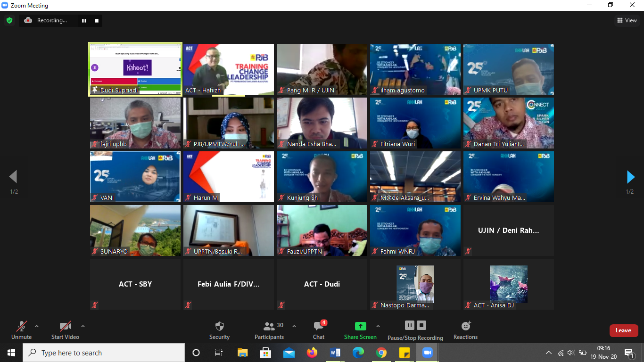Expand video options arrow next to Start Video
The height and width of the screenshot is (362, 644).
tap(83, 326)
